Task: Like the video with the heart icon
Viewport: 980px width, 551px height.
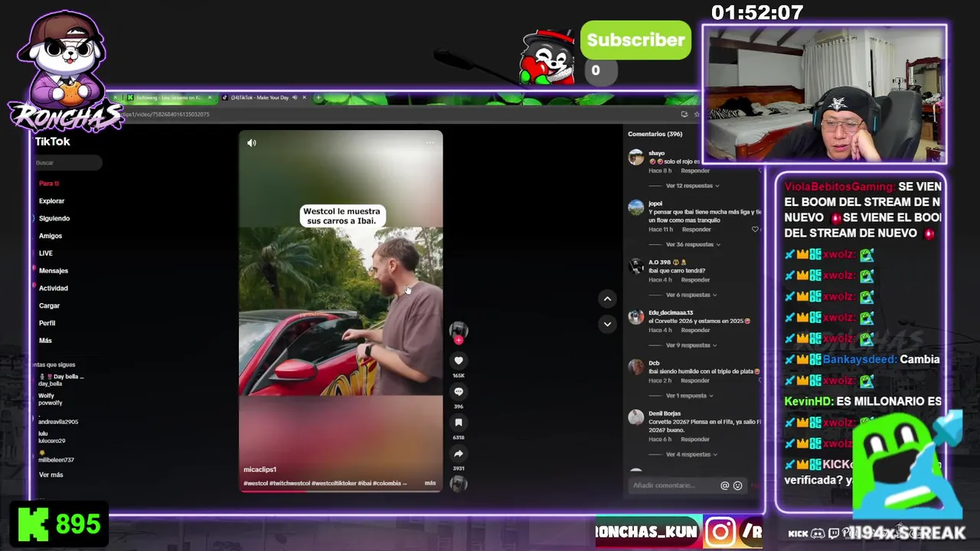Action: coord(459,360)
